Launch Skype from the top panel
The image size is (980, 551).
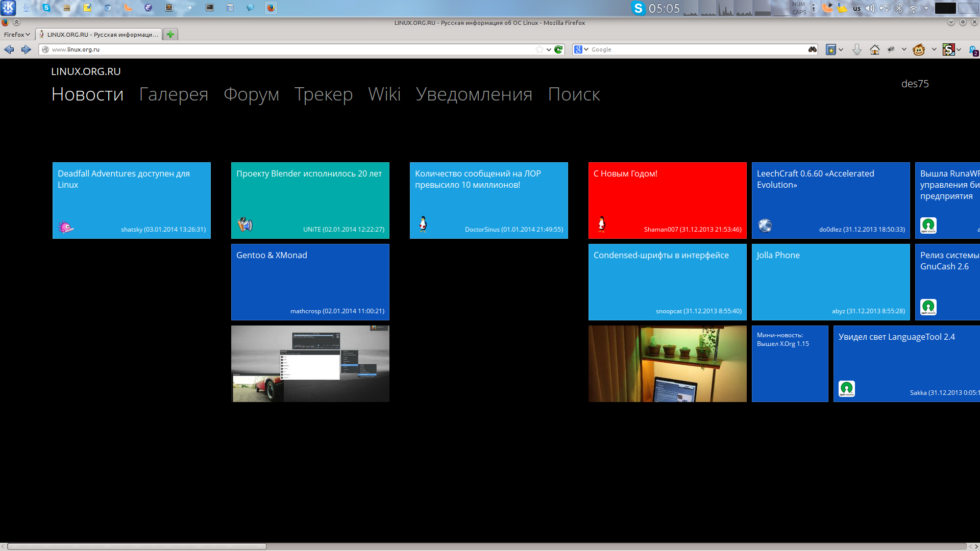46,8
